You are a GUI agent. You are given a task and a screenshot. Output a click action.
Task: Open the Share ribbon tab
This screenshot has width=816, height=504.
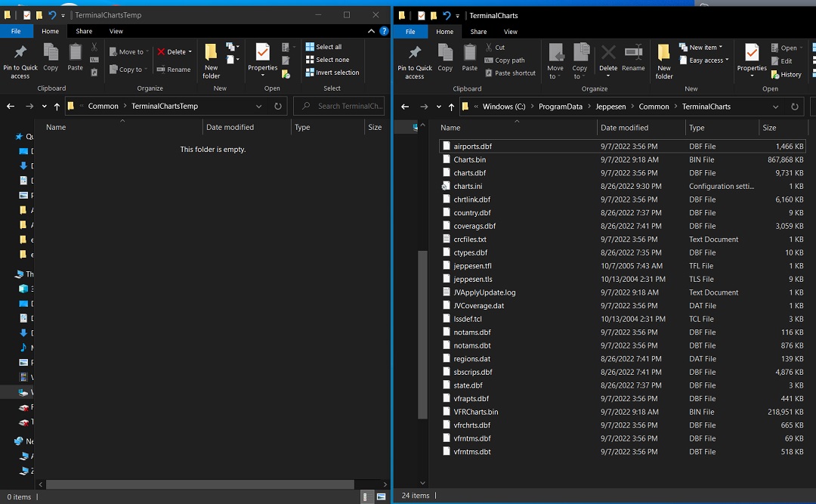[x=478, y=32]
